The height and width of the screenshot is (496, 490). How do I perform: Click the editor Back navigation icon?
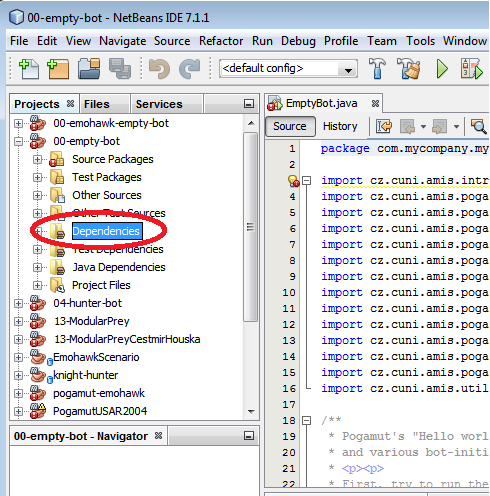[x=408, y=127]
